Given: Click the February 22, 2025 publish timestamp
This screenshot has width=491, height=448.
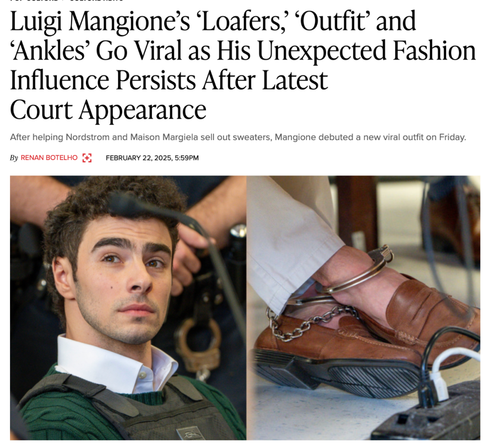Looking at the screenshot, I should pos(152,158).
